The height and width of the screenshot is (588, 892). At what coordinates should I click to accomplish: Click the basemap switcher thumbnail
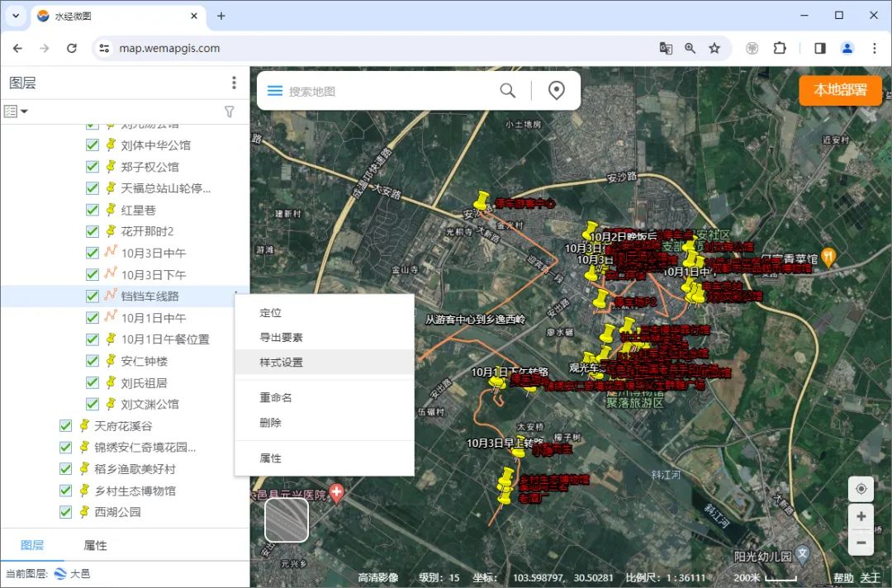(287, 520)
